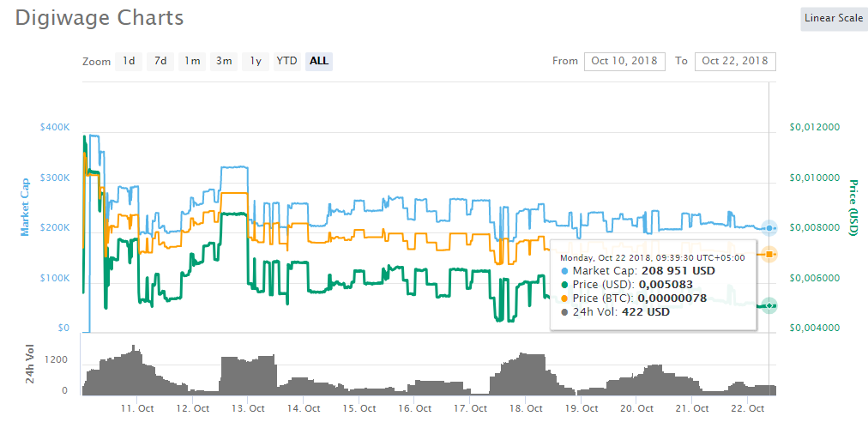Select the 3m zoom range
The height and width of the screenshot is (422, 868).
click(x=224, y=61)
